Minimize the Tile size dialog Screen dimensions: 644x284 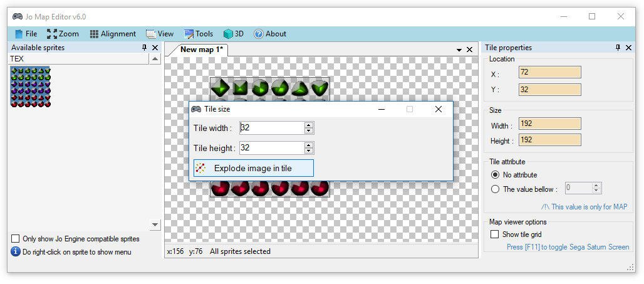382,109
